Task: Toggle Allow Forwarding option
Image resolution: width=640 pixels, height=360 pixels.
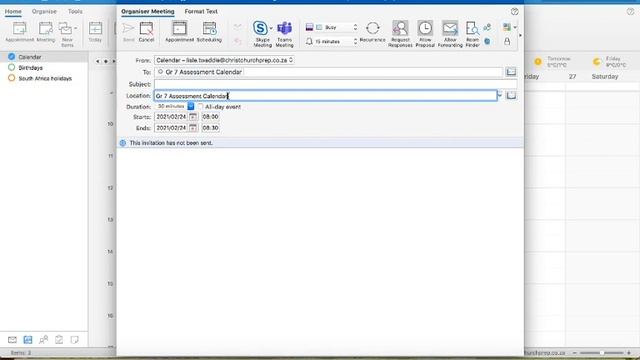Action: tap(450, 33)
